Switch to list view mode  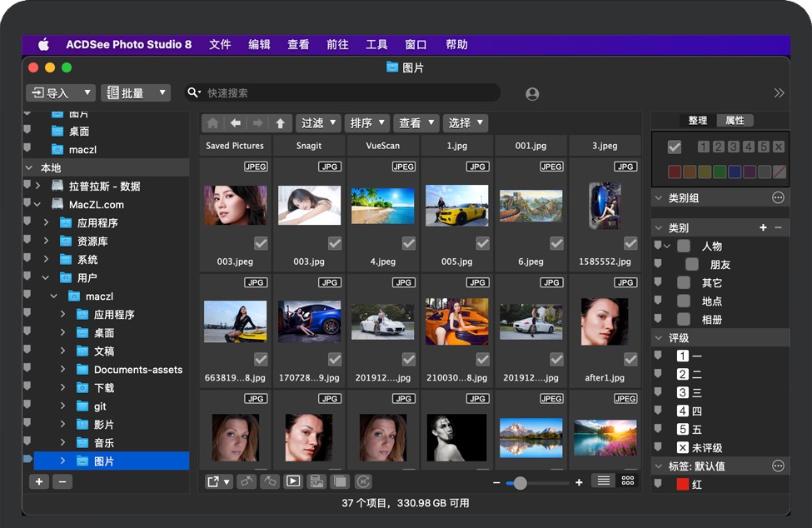click(x=604, y=481)
